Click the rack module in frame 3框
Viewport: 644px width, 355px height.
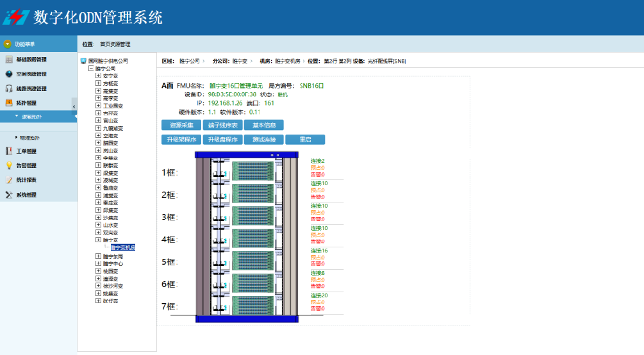coord(252,216)
